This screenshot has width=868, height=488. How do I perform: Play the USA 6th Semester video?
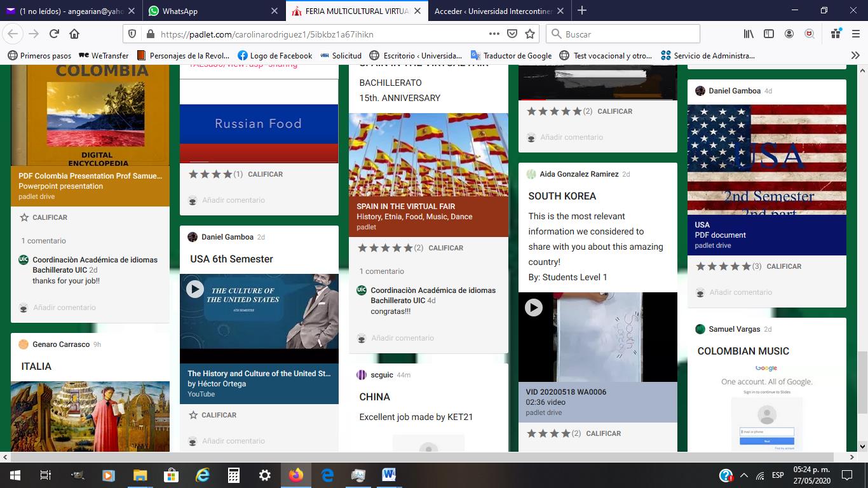click(195, 289)
